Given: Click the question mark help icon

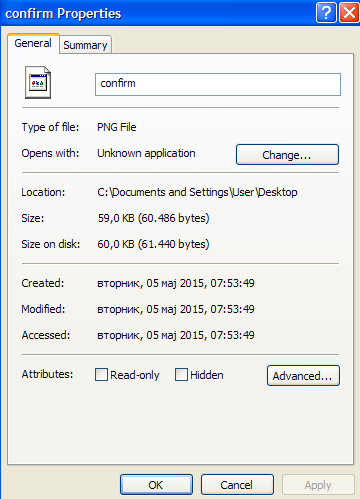Looking at the screenshot, I should tap(326, 13).
